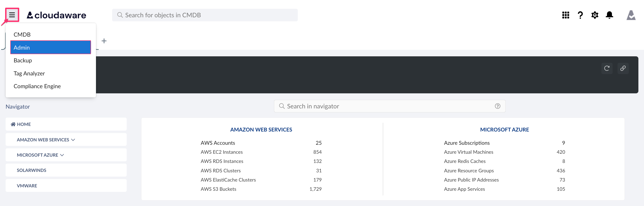Open the Compliance Engine menu entry

tap(37, 86)
